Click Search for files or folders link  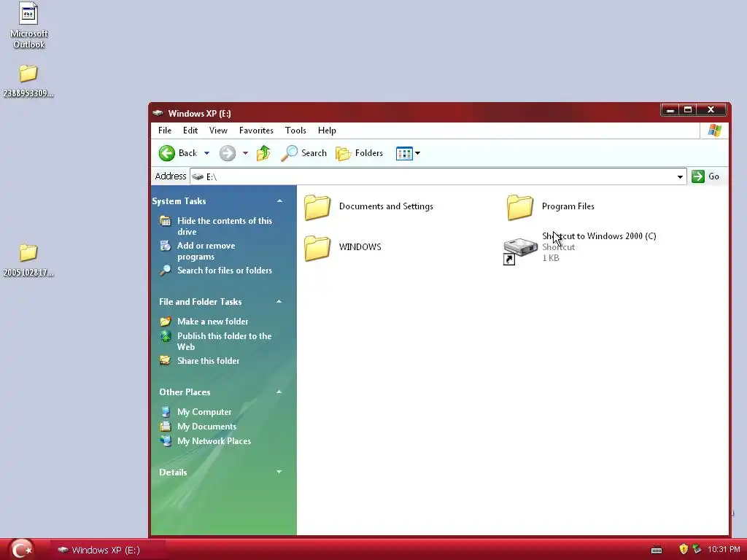(x=225, y=271)
